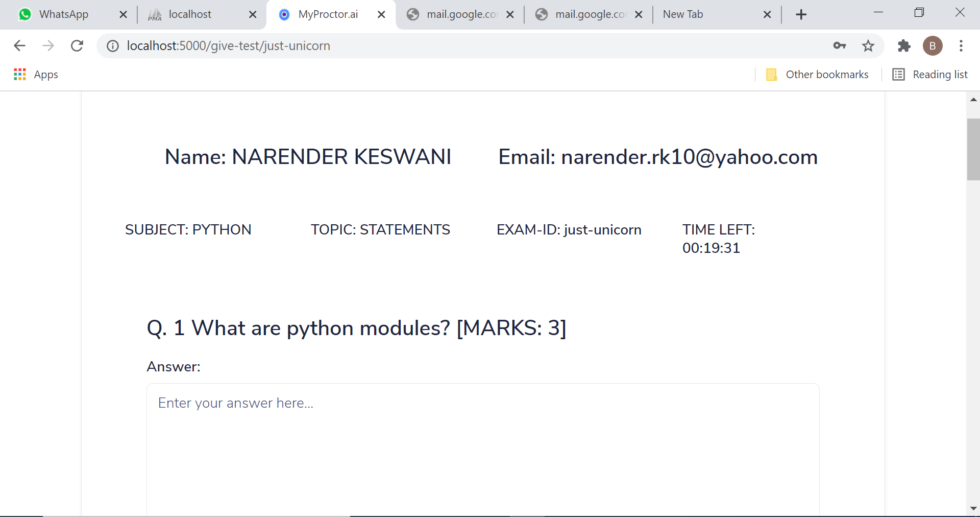Switch to the first mail.google.com tab
The width and height of the screenshot is (980, 517).
462,14
